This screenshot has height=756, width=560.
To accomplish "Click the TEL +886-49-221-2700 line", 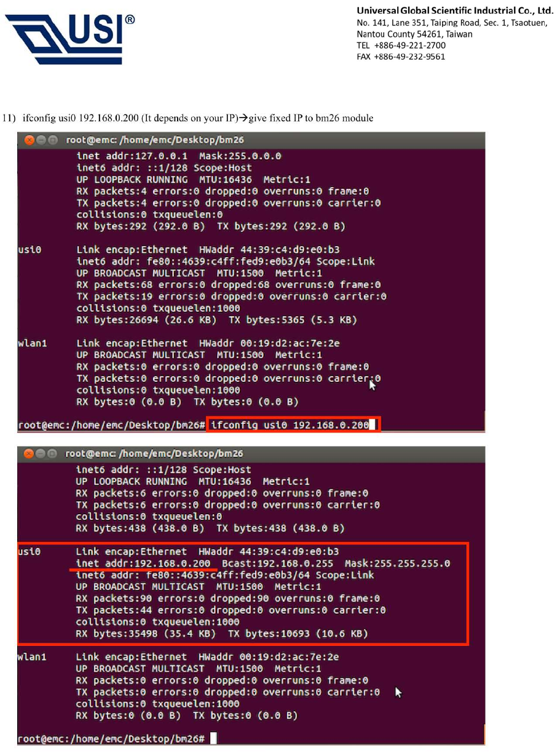I will (401, 46).
